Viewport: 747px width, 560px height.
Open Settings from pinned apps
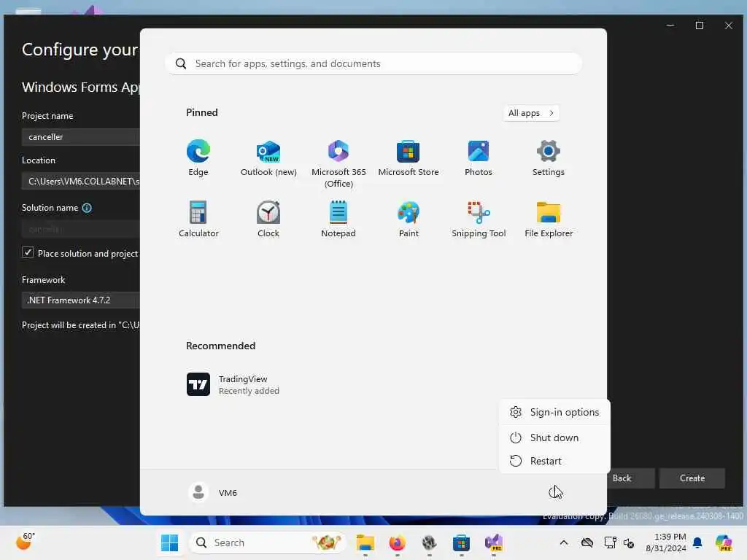[x=549, y=158]
